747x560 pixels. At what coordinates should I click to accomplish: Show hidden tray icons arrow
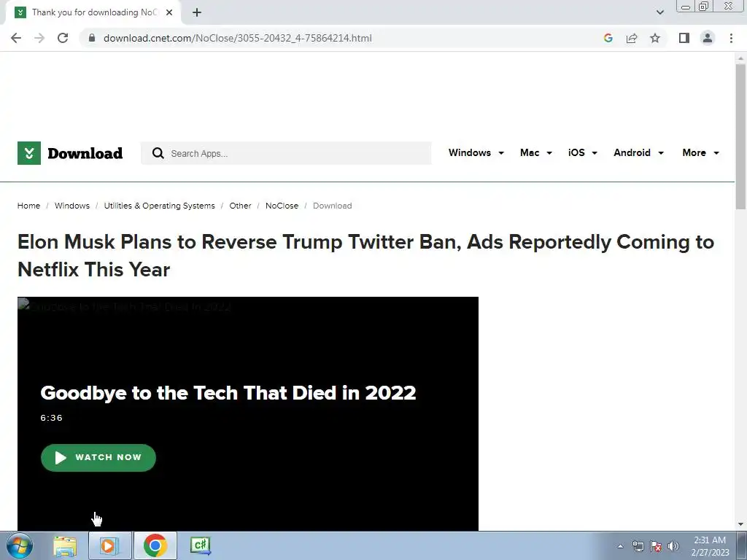pos(620,546)
